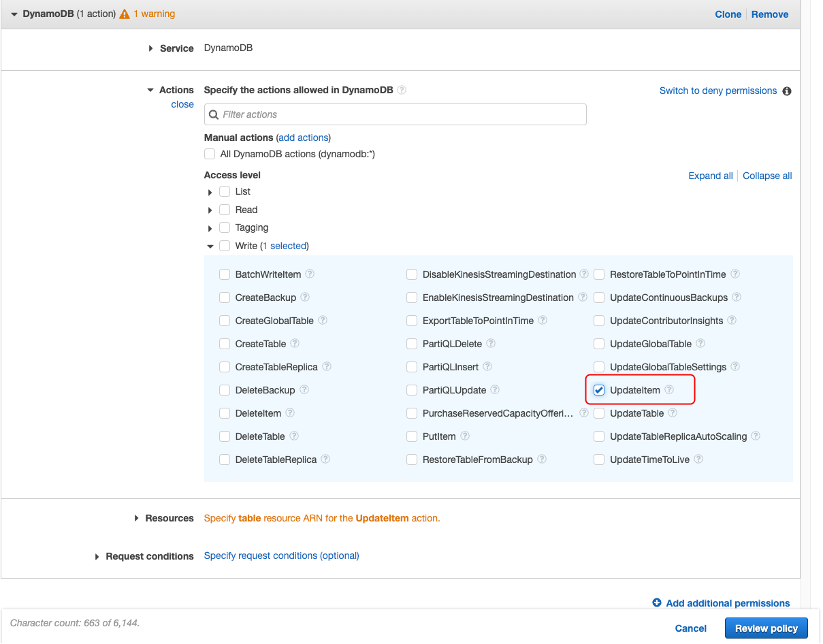Cancel the policy editing
This screenshot has height=644, width=823.
(691, 628)
